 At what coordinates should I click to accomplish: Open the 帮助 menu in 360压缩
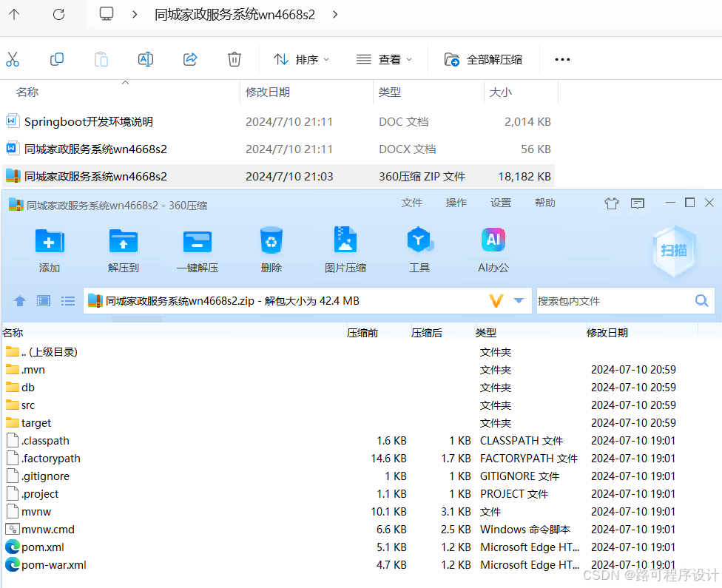[x=544, y=203]
